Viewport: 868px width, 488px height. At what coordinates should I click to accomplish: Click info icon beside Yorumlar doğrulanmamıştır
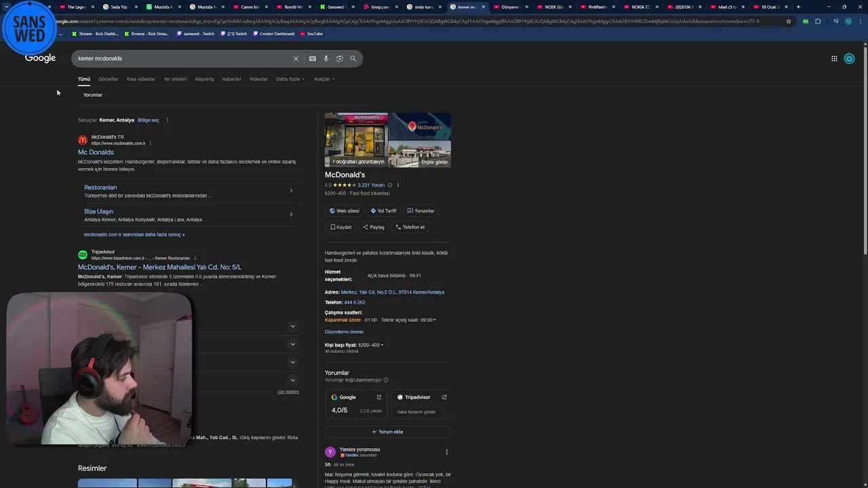pyautogui.click(x=386, y=380)
